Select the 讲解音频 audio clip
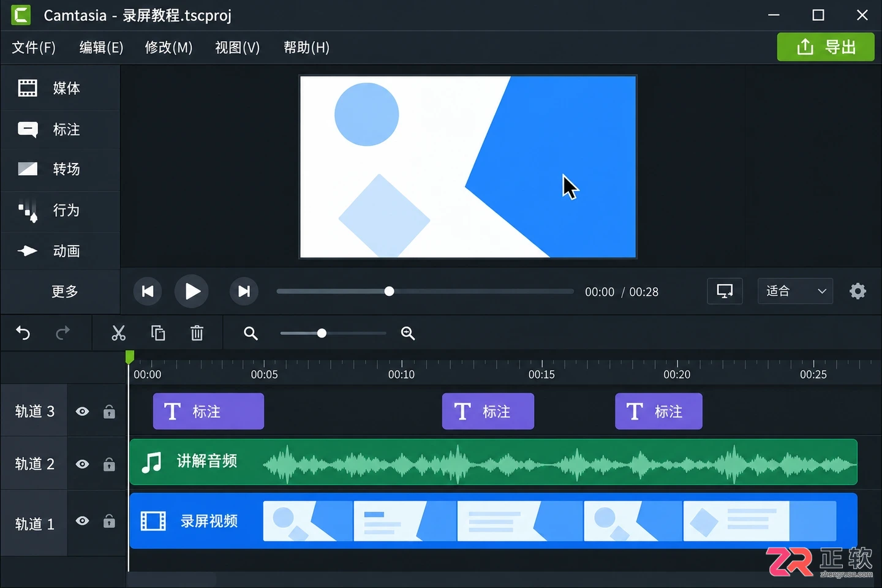The height and width of the screenshot is (588, 882). point(493,462)
